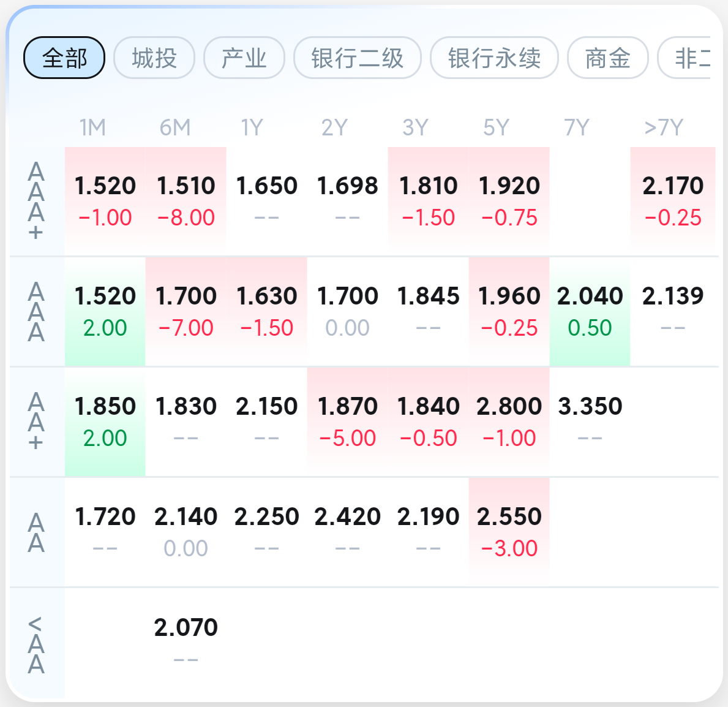
Task: Click the <AA 6M cell showing 2.070
Action: (186, 643)
